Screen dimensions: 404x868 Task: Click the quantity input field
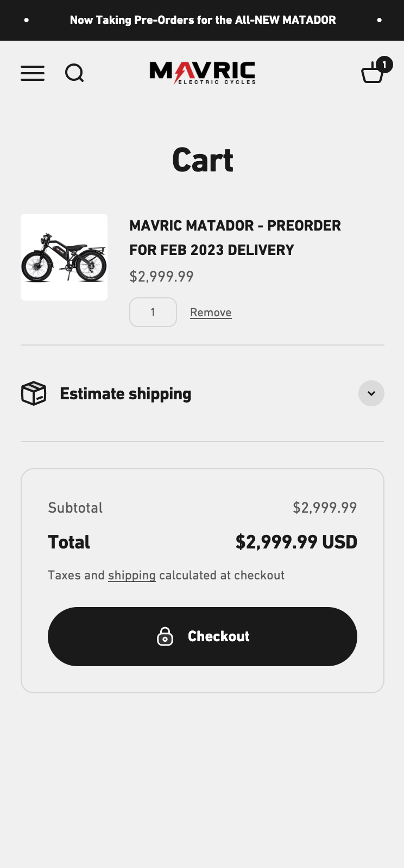(x=153, y=312)
